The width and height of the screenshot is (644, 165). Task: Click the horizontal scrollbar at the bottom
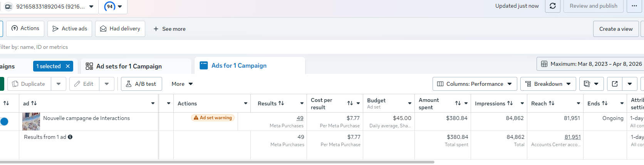click(x=216, y=162)
